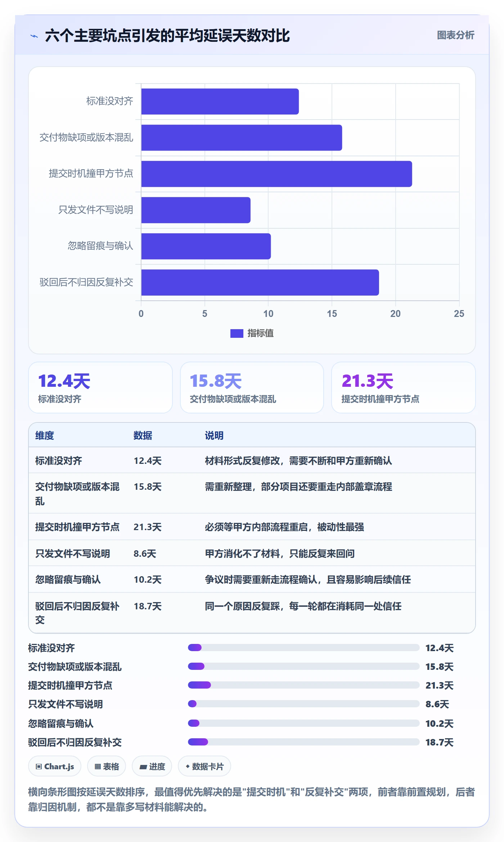Select the 标准没对齐 table row name
This screenshot has height=842, width=504.
point(59,461)
